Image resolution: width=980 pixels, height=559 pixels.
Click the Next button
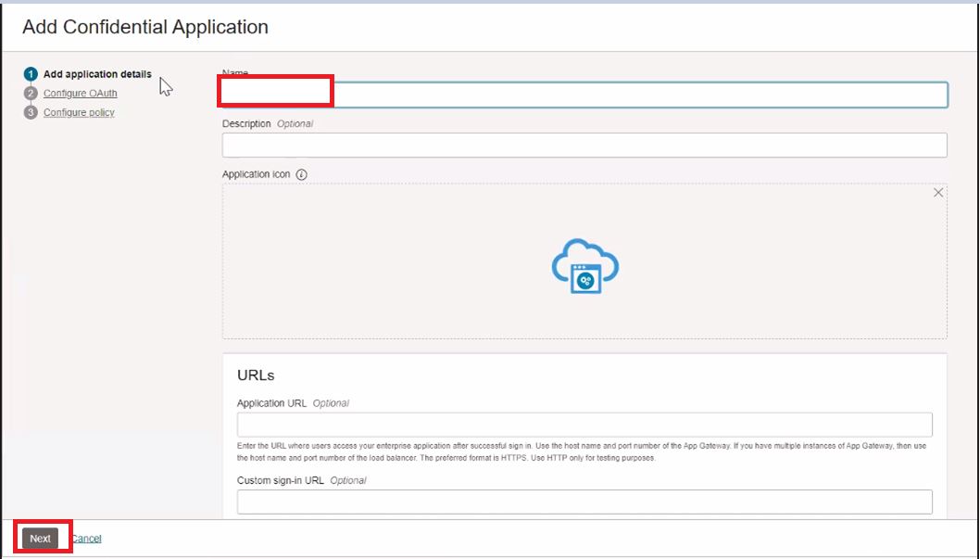tap(40, 539)
